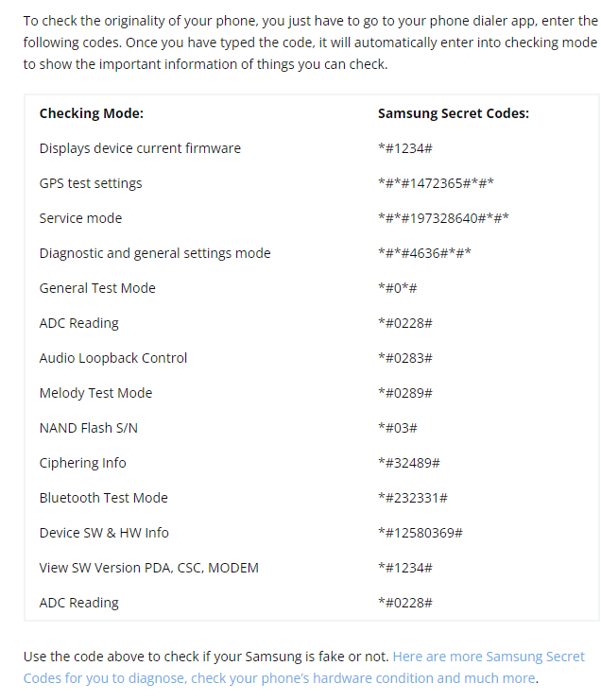The width and height of the screenshot is (601, 700).
Task: Click the *#0289# melody test code
Action: pos(404,393)
